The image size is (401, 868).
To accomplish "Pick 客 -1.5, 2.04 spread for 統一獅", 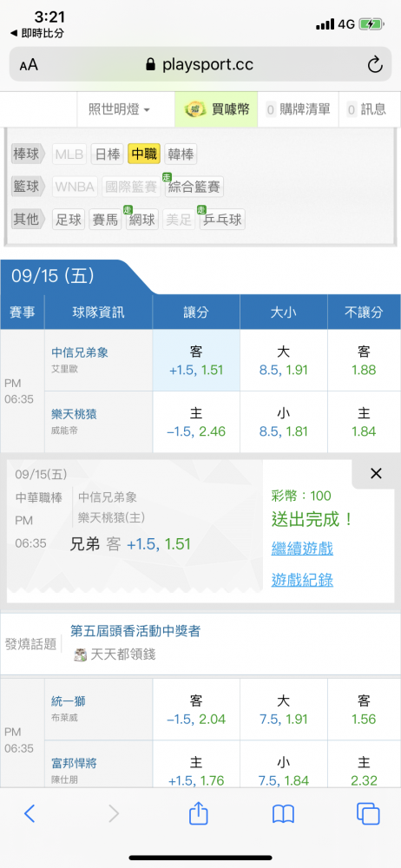I will click(196, 710).
